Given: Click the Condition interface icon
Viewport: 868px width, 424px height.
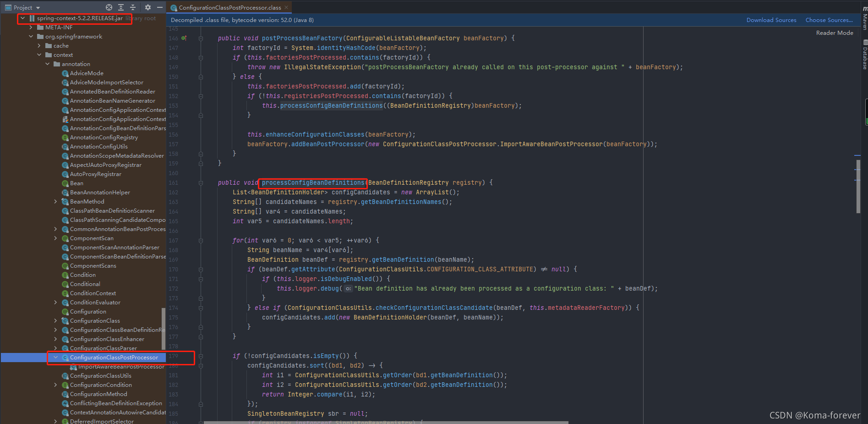Looking at the screenshot, I should click(x=66, y=275).
